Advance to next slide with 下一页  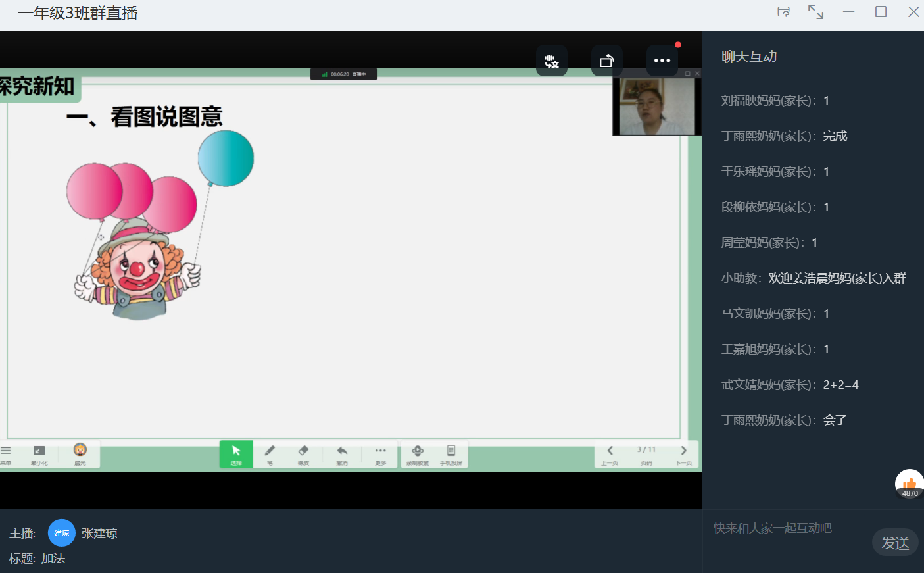(683, 454)
